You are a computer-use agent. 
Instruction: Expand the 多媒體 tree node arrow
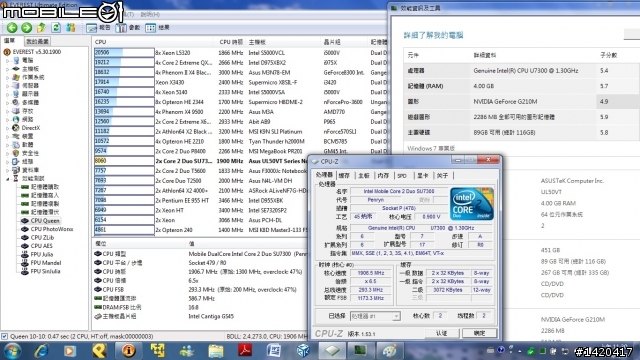click(7, 102)
